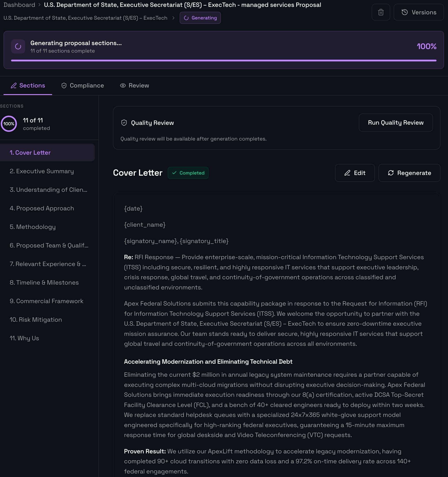Select the 10. Risk Mitigation section
The width and height of the screenshot is (448, 477).
(x=47, y=320)
